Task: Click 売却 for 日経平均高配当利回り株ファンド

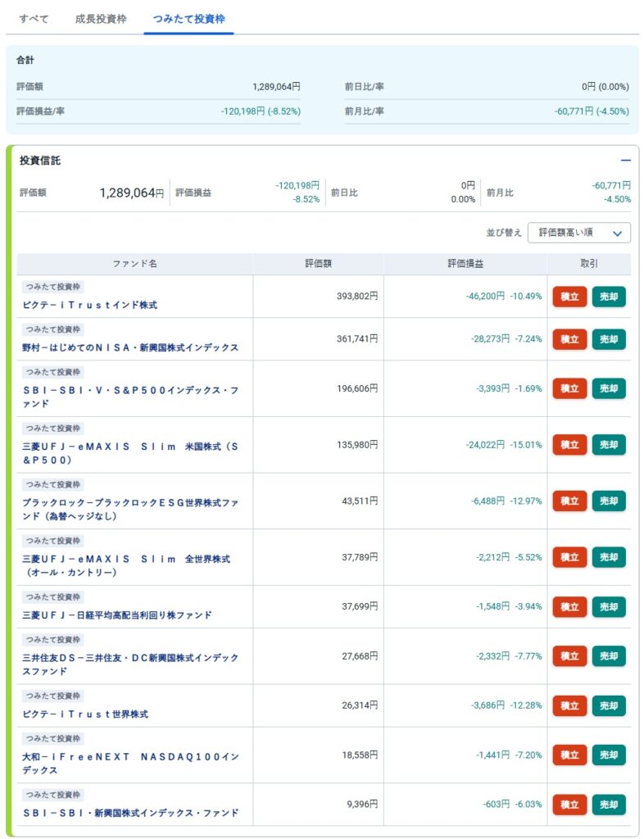Action: point(609,607)
